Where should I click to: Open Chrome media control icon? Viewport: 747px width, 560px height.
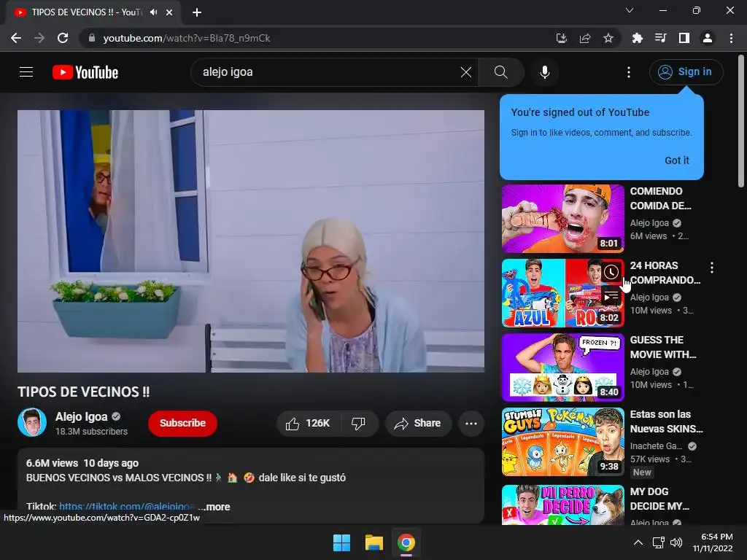(x=660, y=38)
